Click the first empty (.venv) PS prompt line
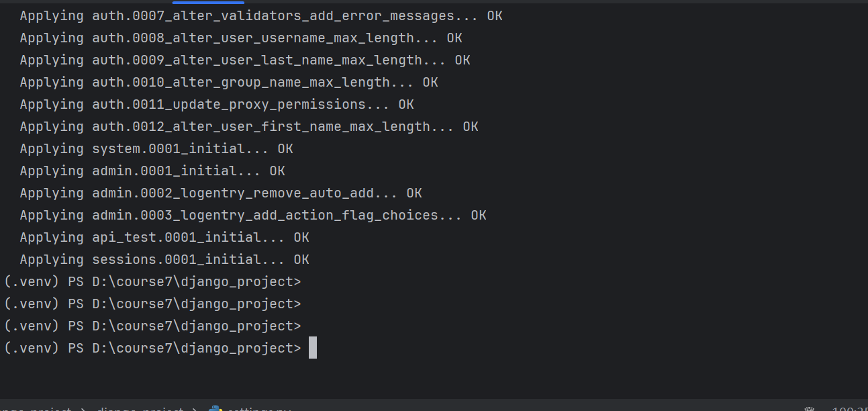Screen dimensions: 868x411 (x=152, y=281)
